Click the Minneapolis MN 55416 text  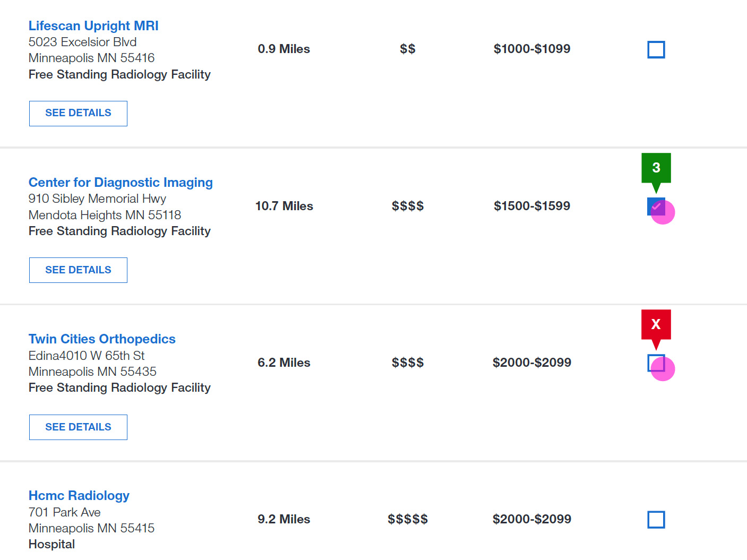click(91, 58)
